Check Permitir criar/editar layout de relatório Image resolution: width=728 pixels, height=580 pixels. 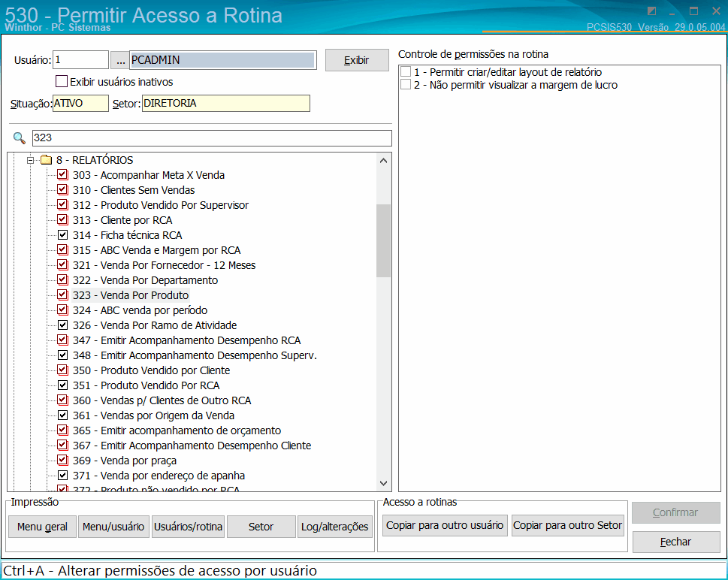406,71
